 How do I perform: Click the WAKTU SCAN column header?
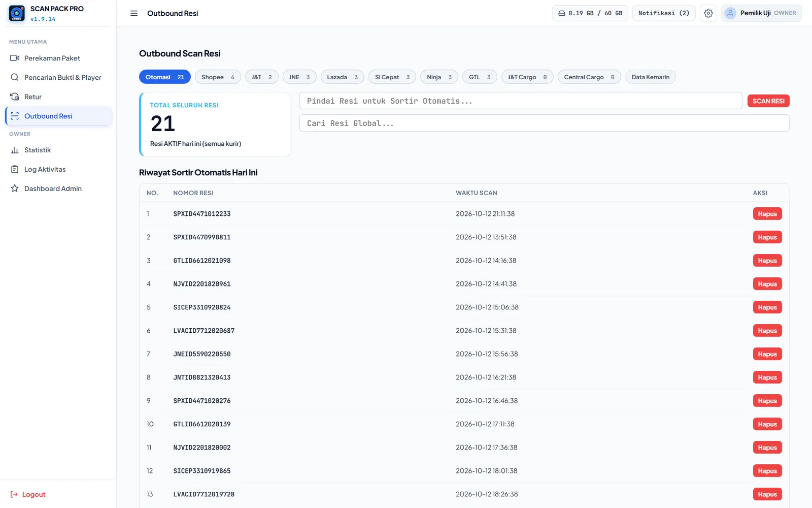[477, 193]
